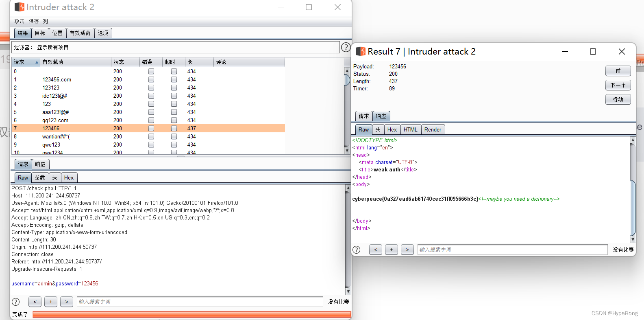
Task: Switch to the 位置 tab
Action: point(57,33)
